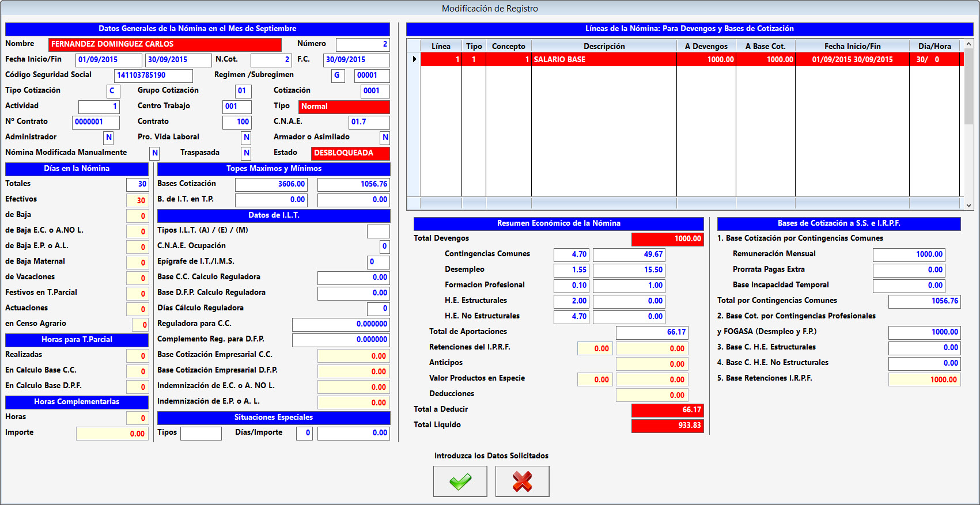The height and width of the screenshot is (505, 980).
Task: Toggle the Administrador N field
Action: [108, 138]
